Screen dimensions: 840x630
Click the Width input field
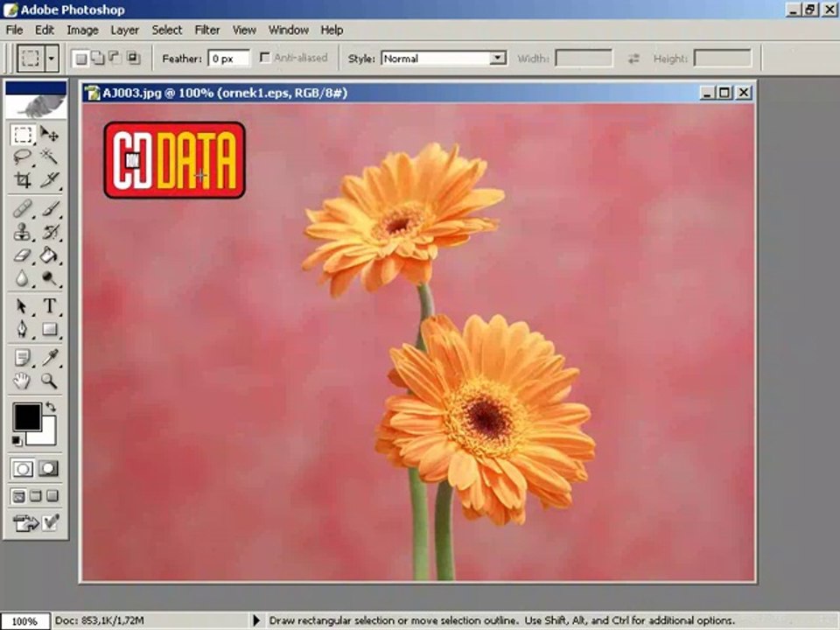click(584, 58)
